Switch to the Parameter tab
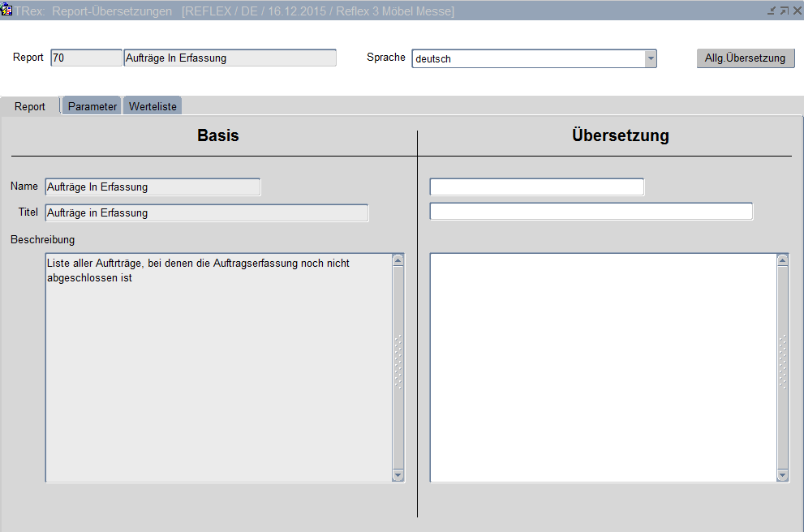 pyautogui.click(x=92, y=106)
